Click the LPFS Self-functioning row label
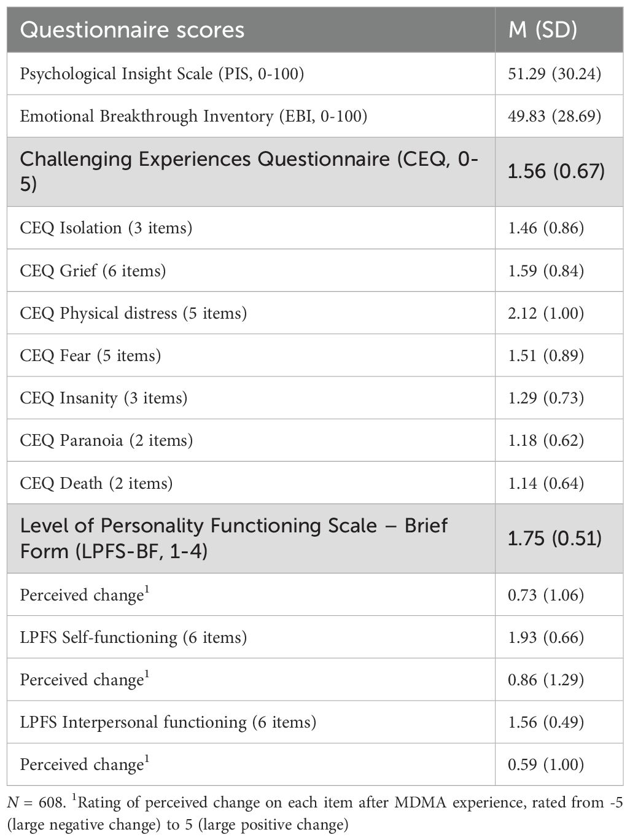The image size is (630, 840). (x=133, y=637)
